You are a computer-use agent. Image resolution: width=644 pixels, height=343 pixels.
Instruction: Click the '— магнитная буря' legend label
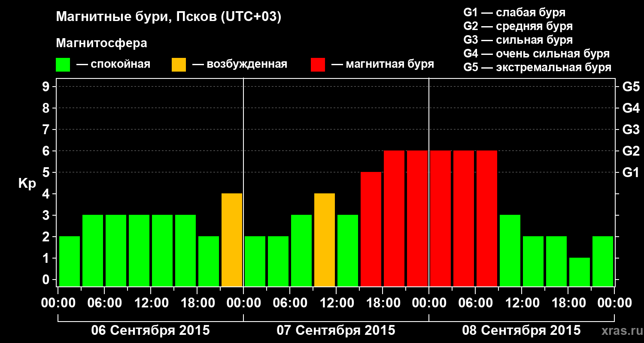click(x=383, y=65)
